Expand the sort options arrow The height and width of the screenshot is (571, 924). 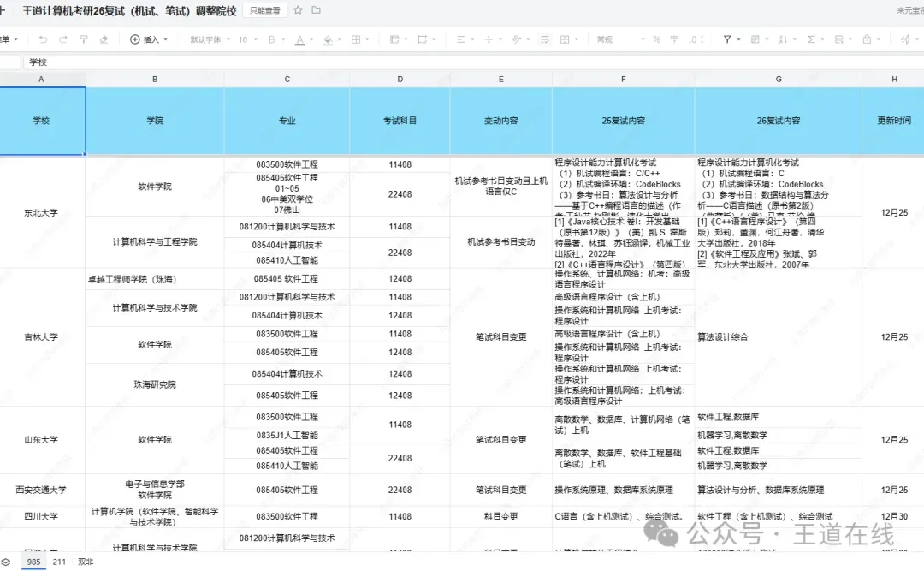794,39
